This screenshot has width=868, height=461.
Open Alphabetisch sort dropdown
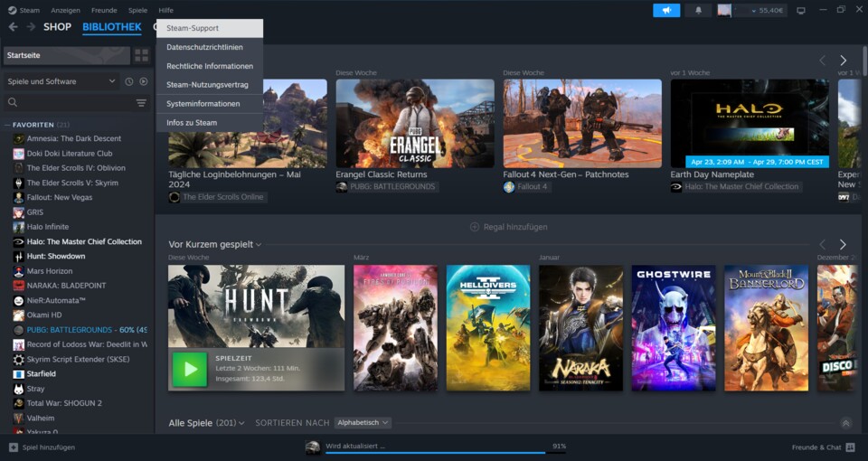[363, 422]
